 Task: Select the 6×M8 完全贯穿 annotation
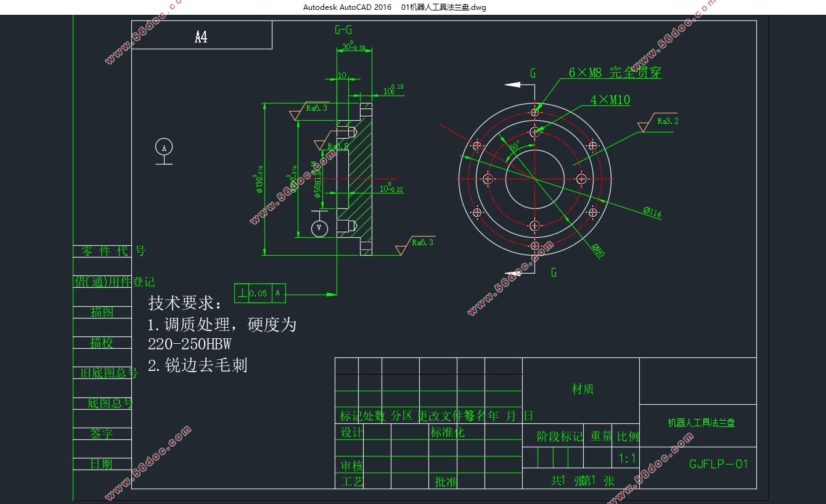coord(615,73)
